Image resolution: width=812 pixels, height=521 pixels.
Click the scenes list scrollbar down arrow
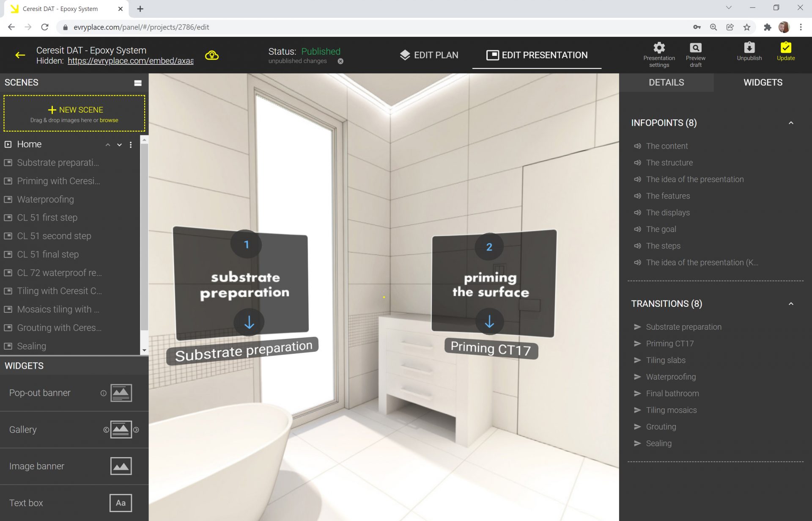point(144,350)
